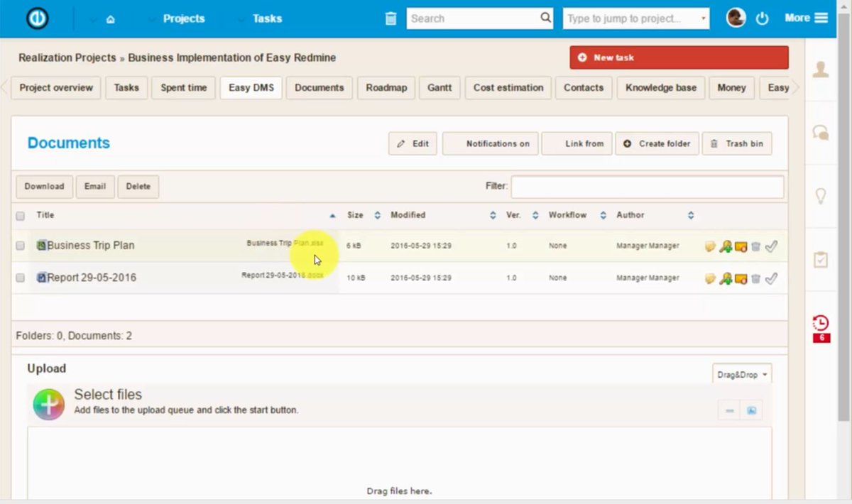
Task: Open the Realization Projects breadcrumb link
Action: coord(67,57)
